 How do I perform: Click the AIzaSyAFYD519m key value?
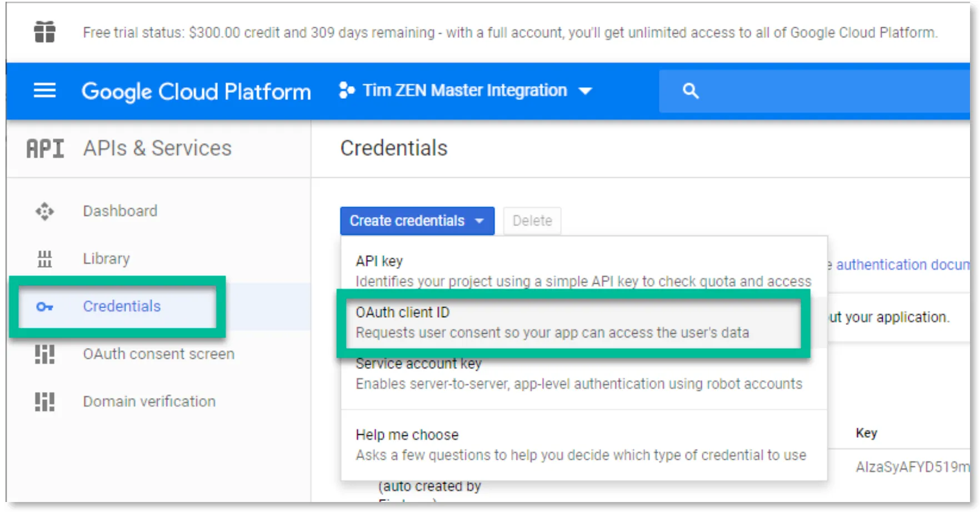(912, 467)
